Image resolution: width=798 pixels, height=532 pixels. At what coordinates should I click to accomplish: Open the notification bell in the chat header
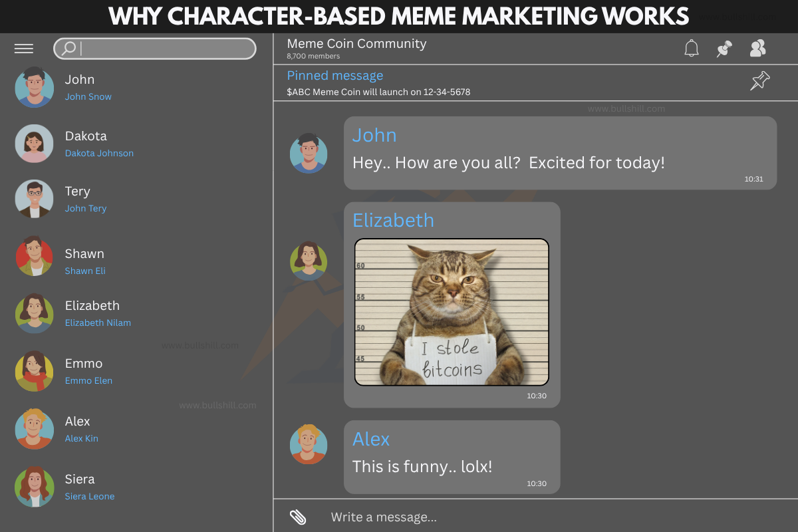(x=691, y=47)
